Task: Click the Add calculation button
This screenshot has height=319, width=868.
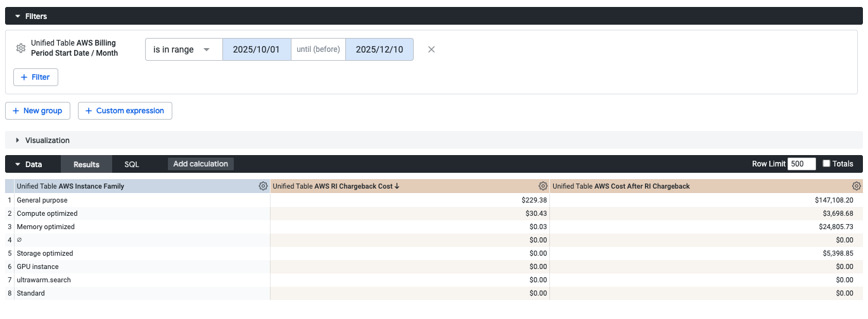Action: [200, 164]
